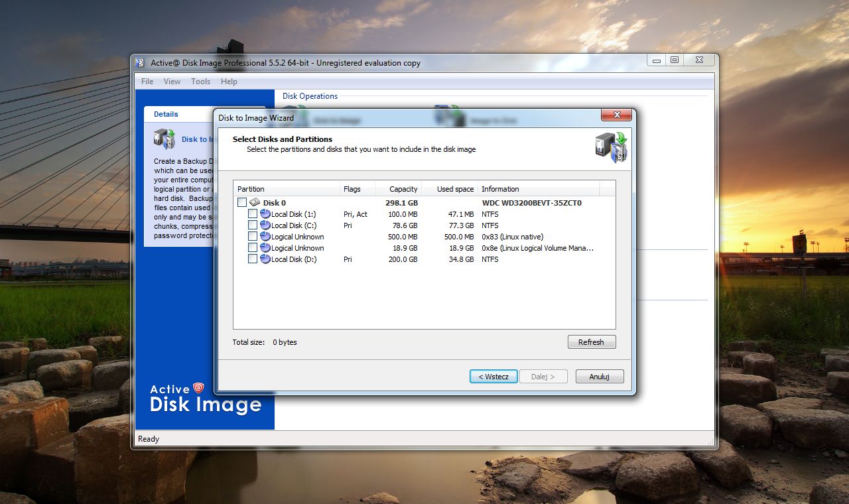Select Local Disk (1:) row label
Image resolution: width=849 pixels, height=504 pixels.
click(x=294, y=214)
